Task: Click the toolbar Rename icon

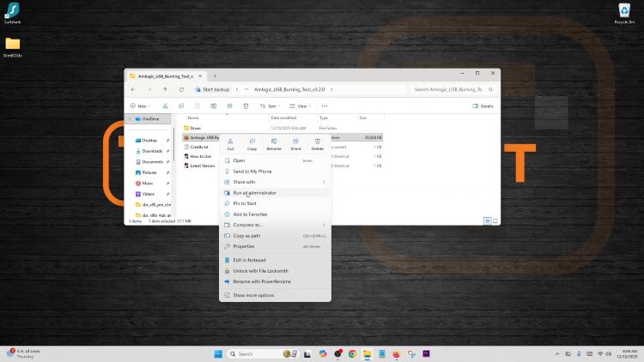Action: click(214, 106)
